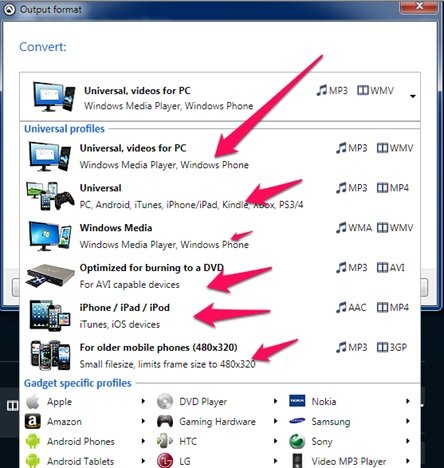Click the Android Tablets robot icon
This screenshot has width=444, height=468.
click(33, 461)
